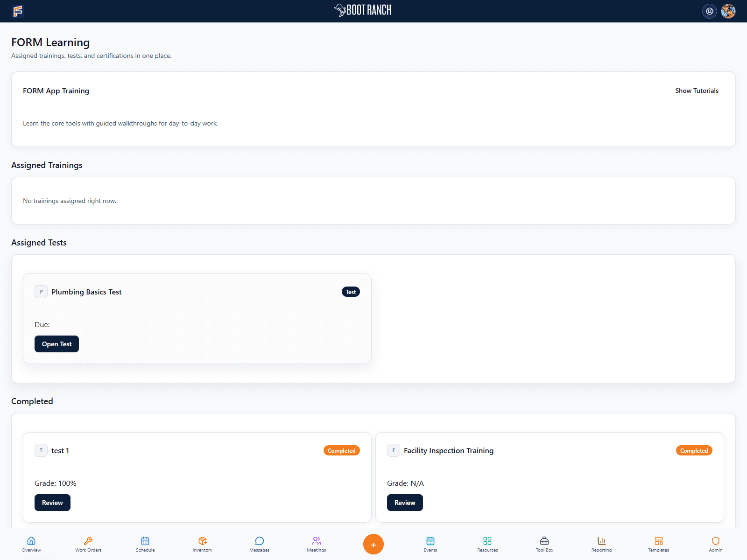Review Facility Inspection Training

click(405, 503)
